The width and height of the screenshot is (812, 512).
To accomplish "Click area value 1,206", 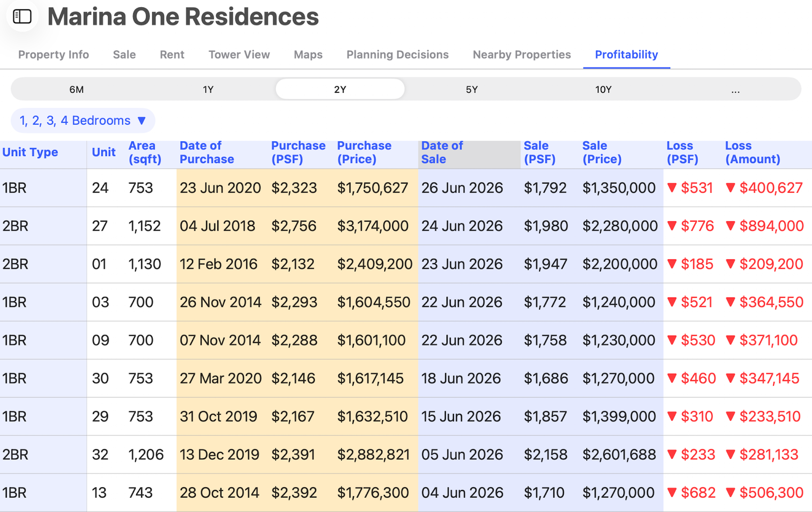I will 146,455.
